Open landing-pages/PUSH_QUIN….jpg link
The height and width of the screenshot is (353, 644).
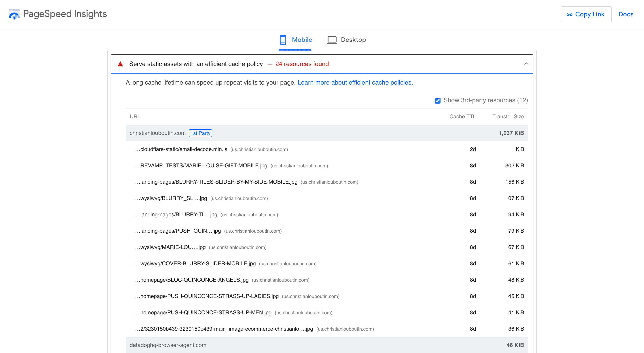click(178, 231)
